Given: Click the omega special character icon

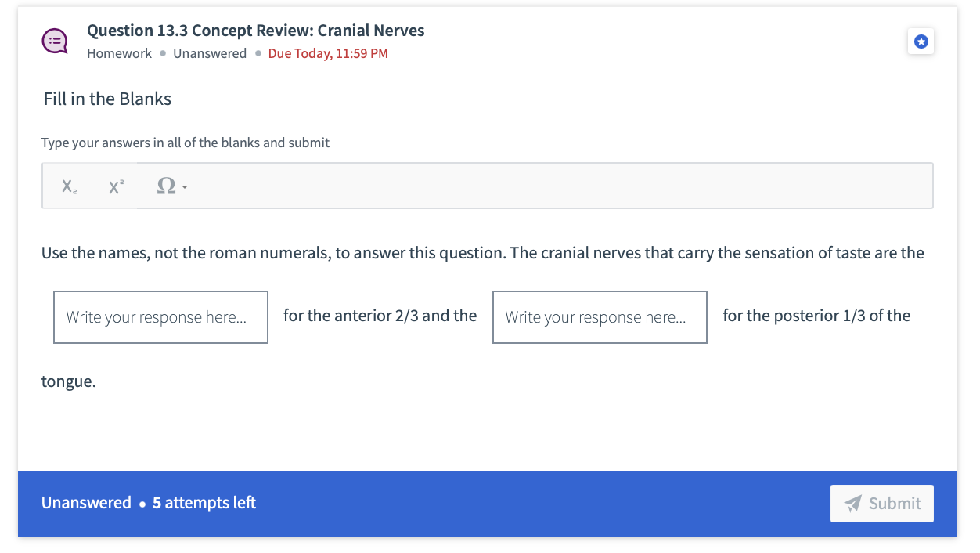Looking at the screenshot, I should pos(167,186).
